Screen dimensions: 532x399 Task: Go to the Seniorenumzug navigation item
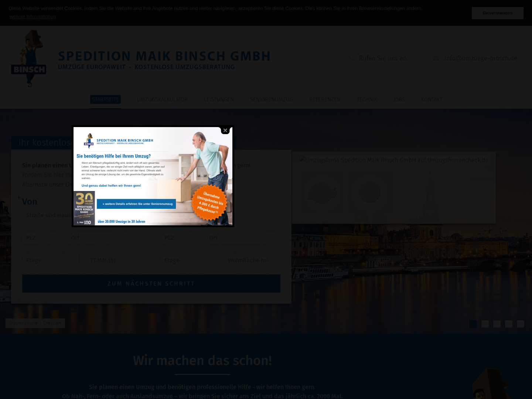click(272, 99)
